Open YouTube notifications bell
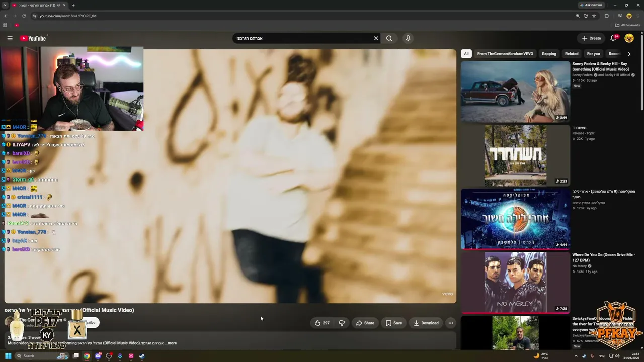644x362 pixels. point(613,38)
